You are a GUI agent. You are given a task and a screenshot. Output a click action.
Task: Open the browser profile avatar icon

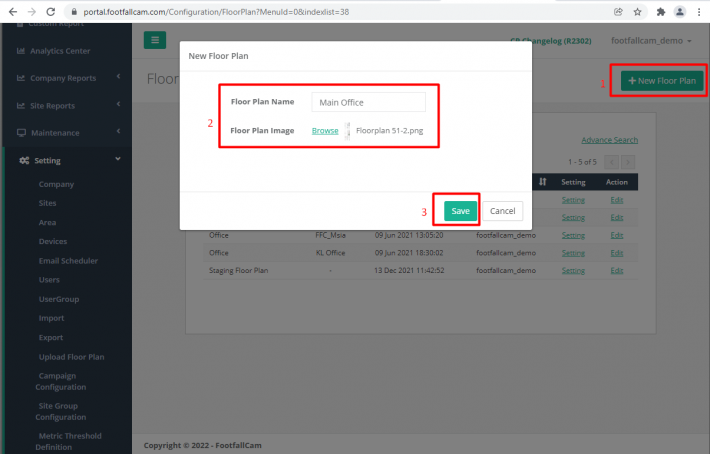[x=681, y=12]
